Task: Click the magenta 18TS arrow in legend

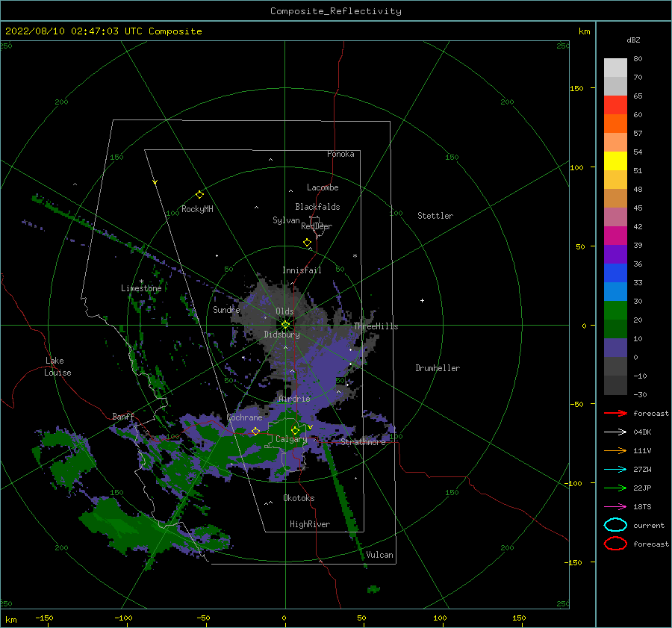Action: pos(615,507)
